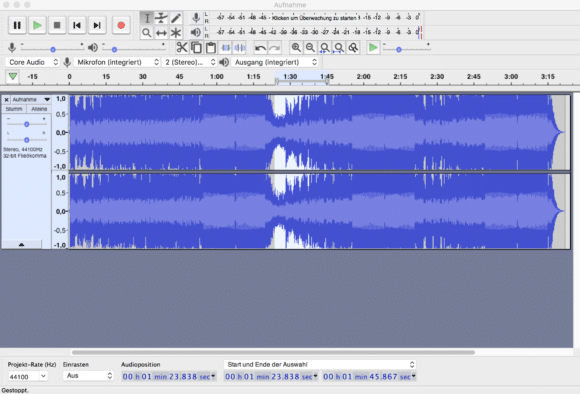Pause playback with the Pause button

(x=17, y=25)
